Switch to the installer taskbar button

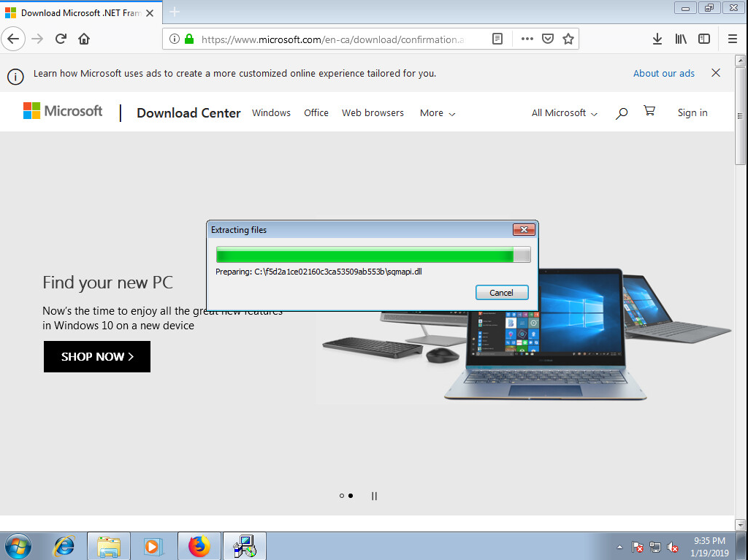tap(245, 546)
